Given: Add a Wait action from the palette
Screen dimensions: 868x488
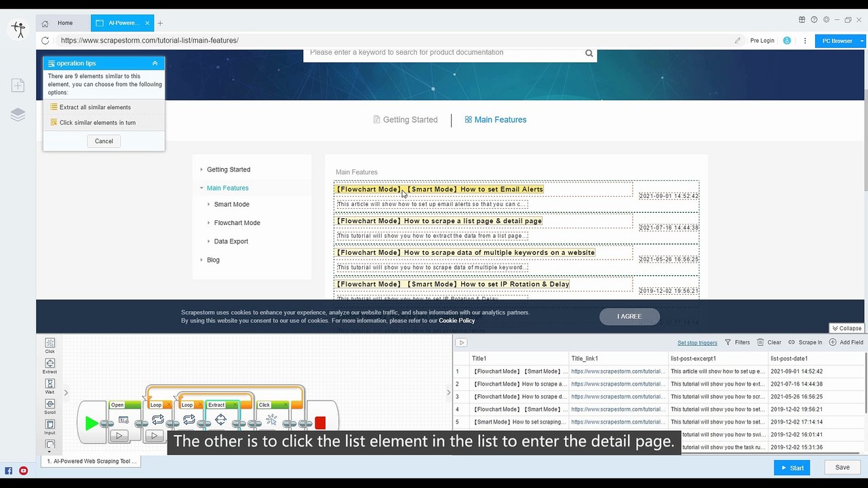Looking at the screenshot, I should pyautogui.click(x=50, y=386).
